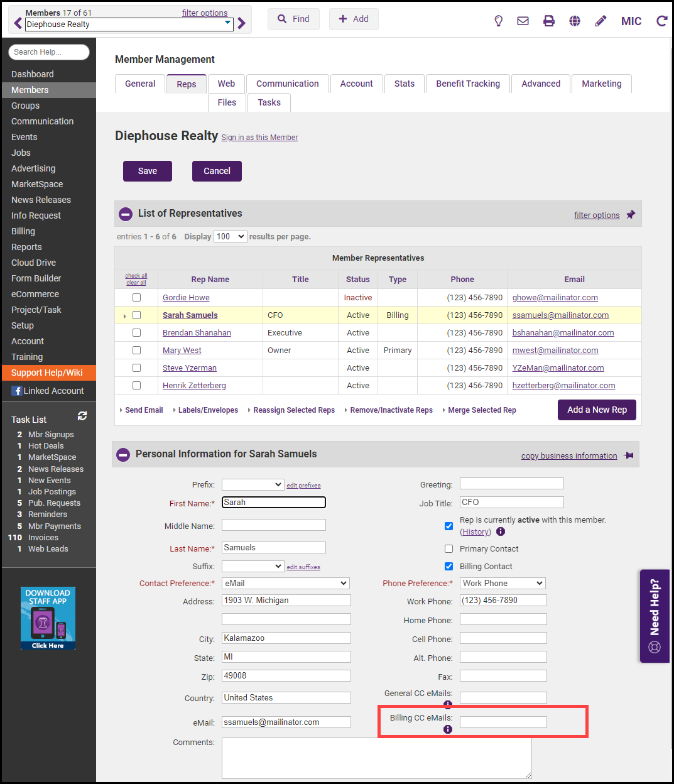Refresh the Task List

(x=82, y=416)
